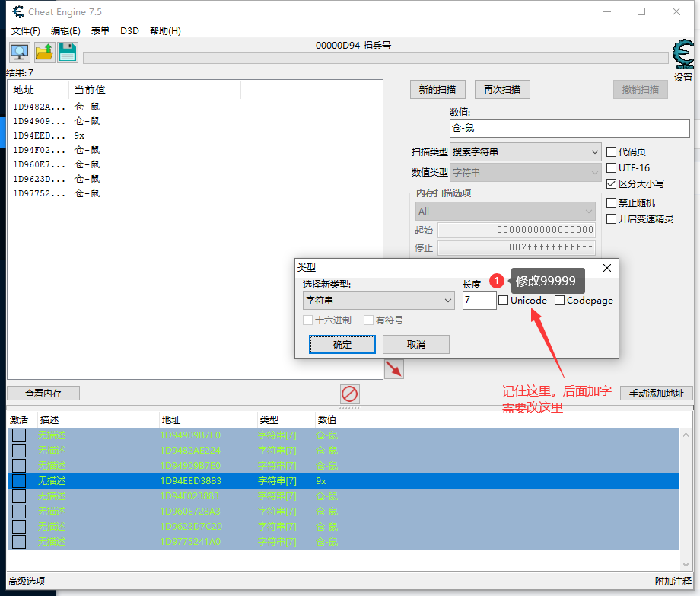Open the D3D menu
Viewport: 700px width, 596px height.
pyautogui.click(x=129, y=30)
